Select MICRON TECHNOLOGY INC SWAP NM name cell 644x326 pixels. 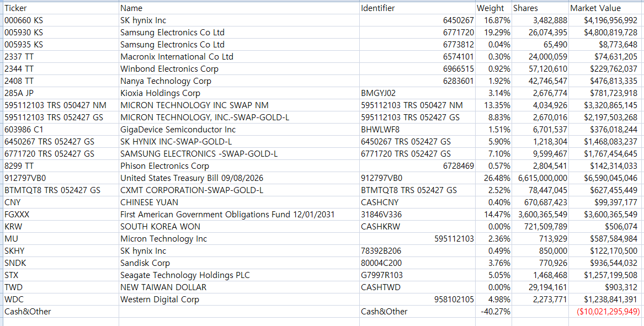239,105
